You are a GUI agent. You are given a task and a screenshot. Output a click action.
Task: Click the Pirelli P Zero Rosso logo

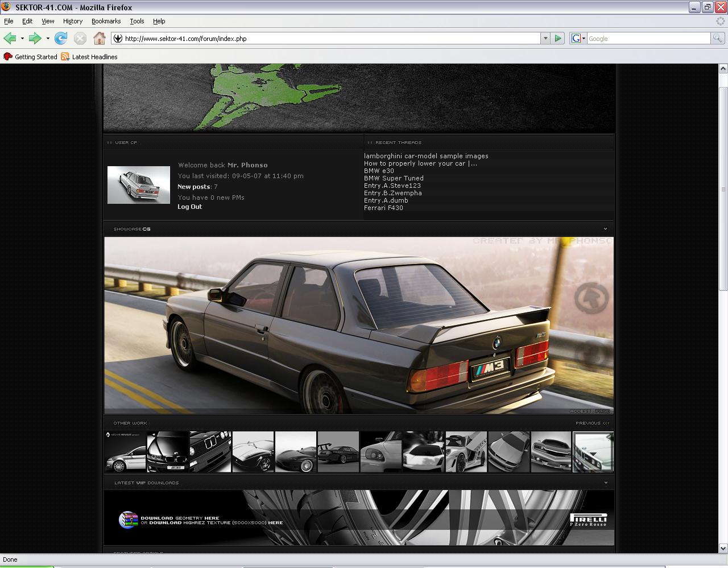coord(589,520)
